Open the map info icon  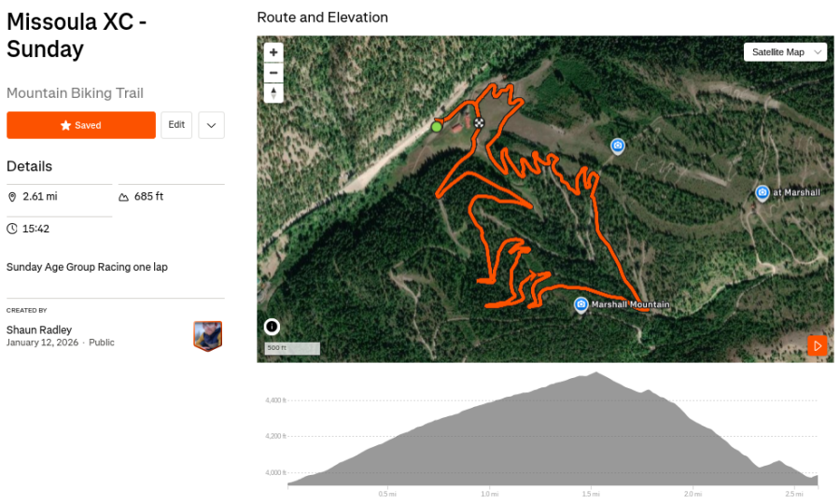[x=272, y=327]
